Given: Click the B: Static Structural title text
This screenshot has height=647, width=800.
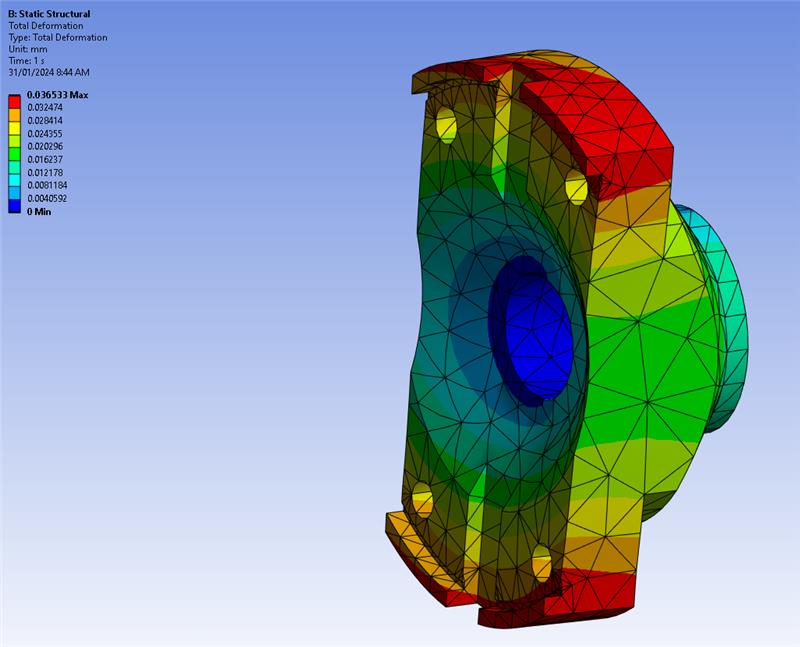Looking at the screenshot, I should (49, 14).
